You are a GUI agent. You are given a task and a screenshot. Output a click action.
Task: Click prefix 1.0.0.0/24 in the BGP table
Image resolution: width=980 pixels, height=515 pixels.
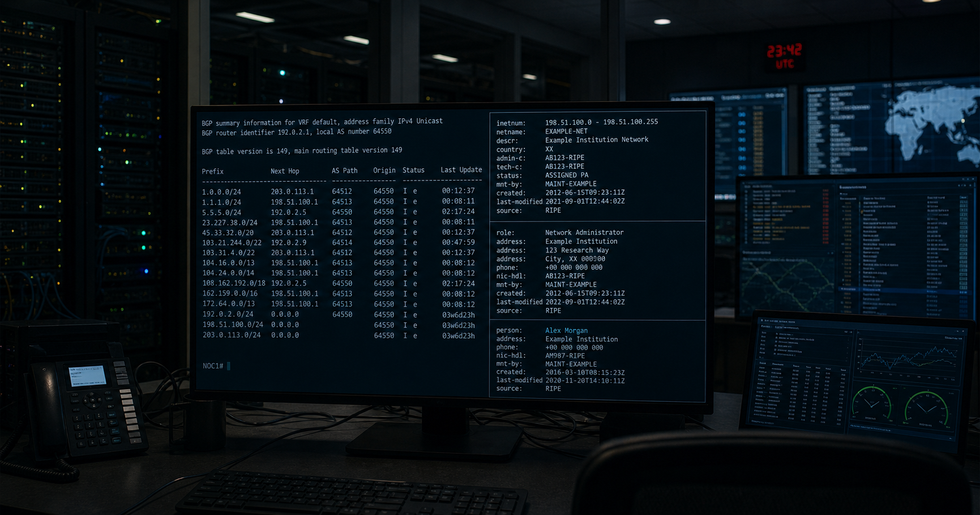pyautogui.click(x=221, y=192)
